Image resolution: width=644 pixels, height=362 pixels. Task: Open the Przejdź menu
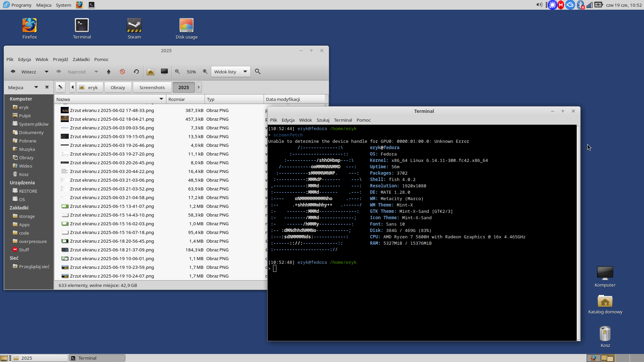pyautogui.click(x=60, y=59)
